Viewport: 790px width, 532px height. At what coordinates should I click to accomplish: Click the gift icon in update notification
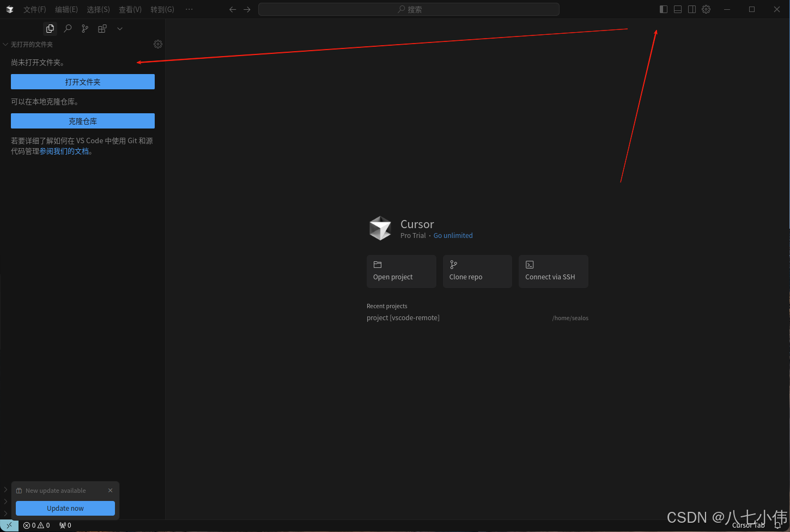tap(19, 491)
